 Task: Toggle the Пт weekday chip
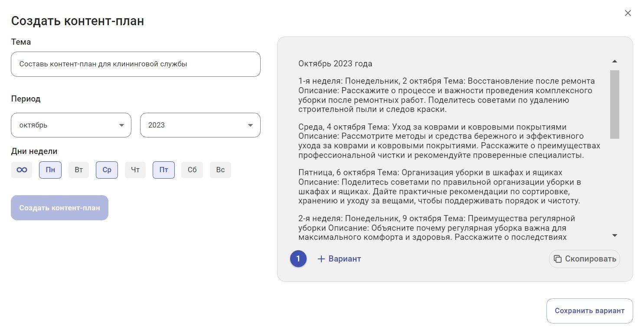pos(163,170)
